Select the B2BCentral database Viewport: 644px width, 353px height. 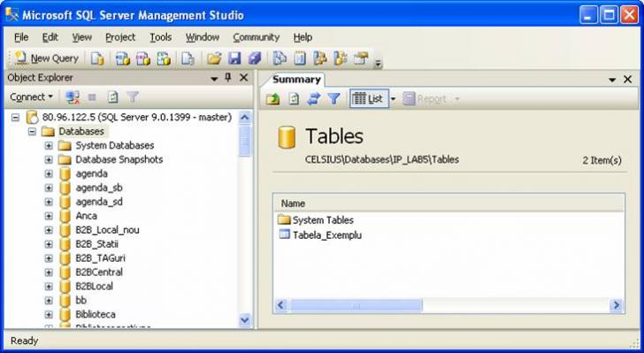99,272
